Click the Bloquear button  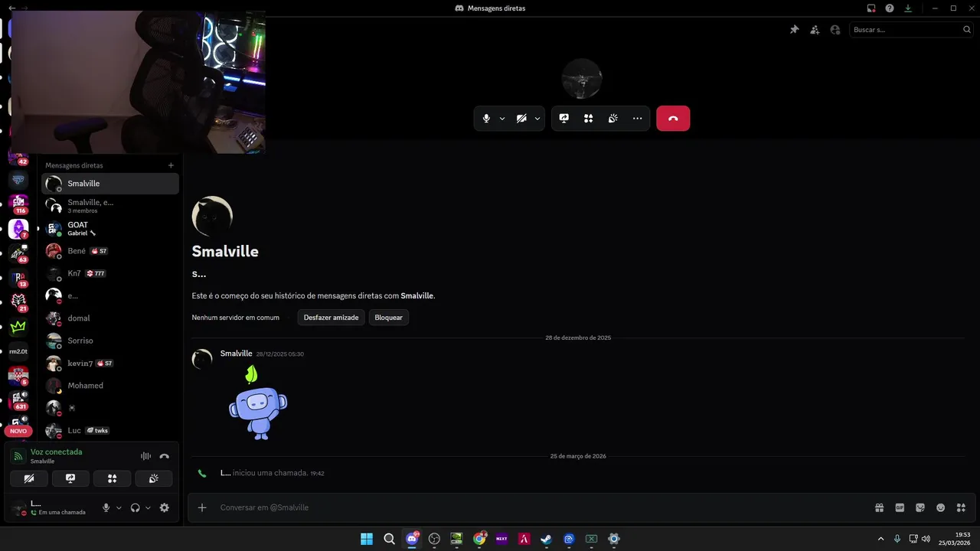[x=389, y=318]
